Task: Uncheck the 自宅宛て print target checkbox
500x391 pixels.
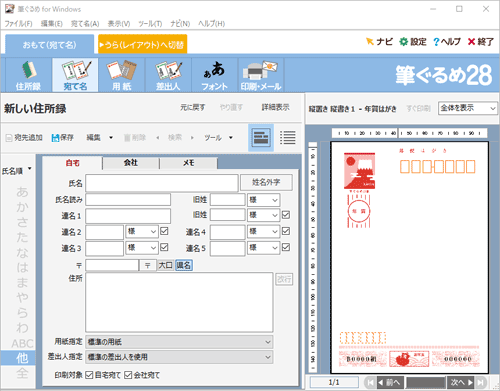Action: (89, 375)
